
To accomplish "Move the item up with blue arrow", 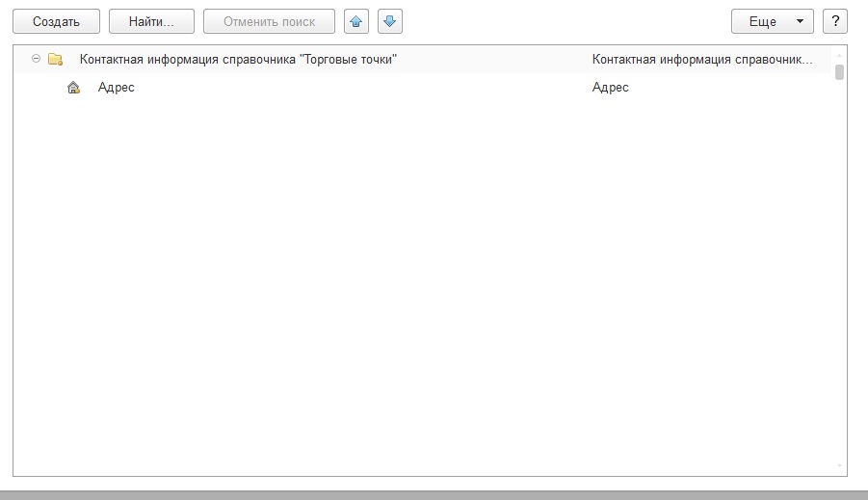I will (x=356, y=21).
